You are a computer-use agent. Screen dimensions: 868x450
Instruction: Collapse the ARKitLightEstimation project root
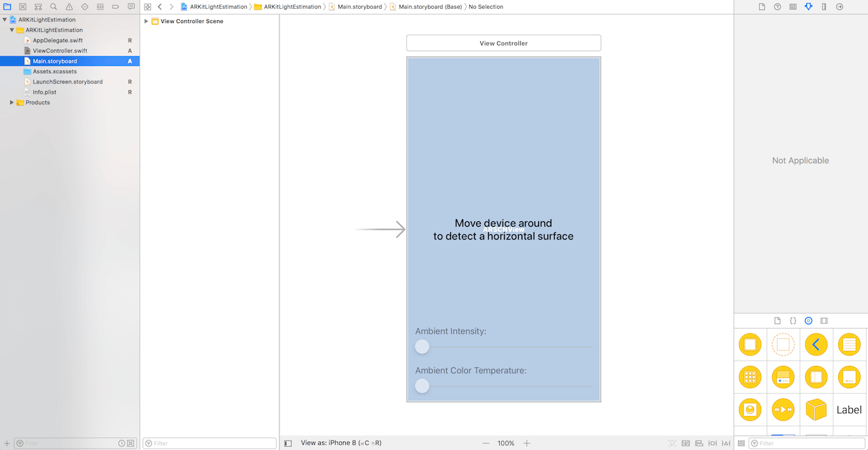tap(5, 20)
